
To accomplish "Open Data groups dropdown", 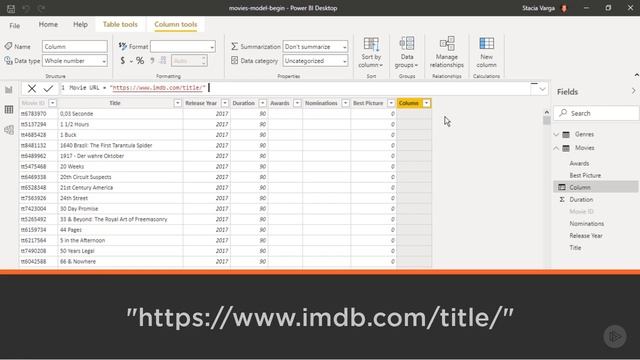I will 407,52.
